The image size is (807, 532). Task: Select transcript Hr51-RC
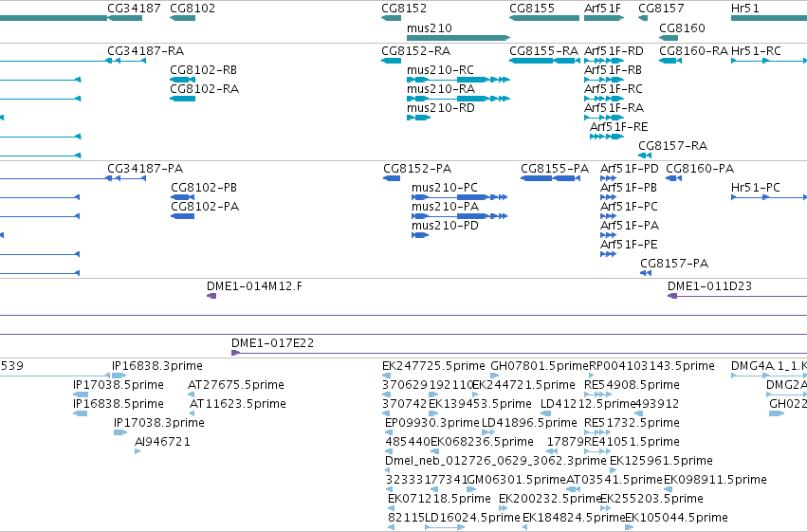(756, 51)
